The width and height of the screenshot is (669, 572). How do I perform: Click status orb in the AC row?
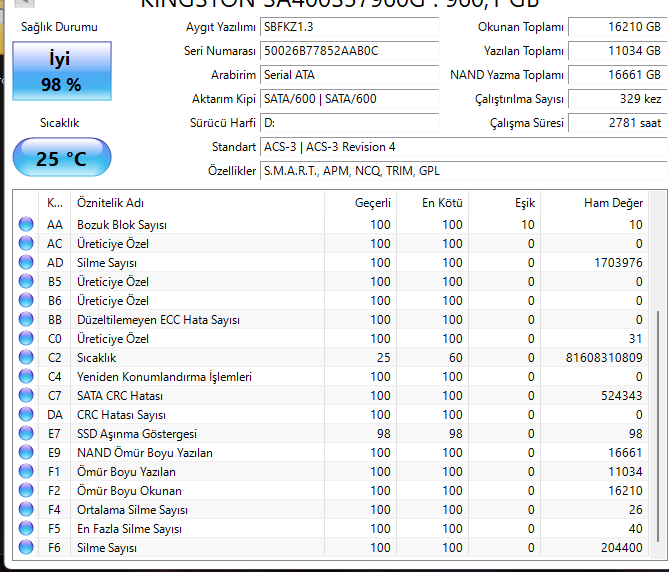tap(26, 243)
